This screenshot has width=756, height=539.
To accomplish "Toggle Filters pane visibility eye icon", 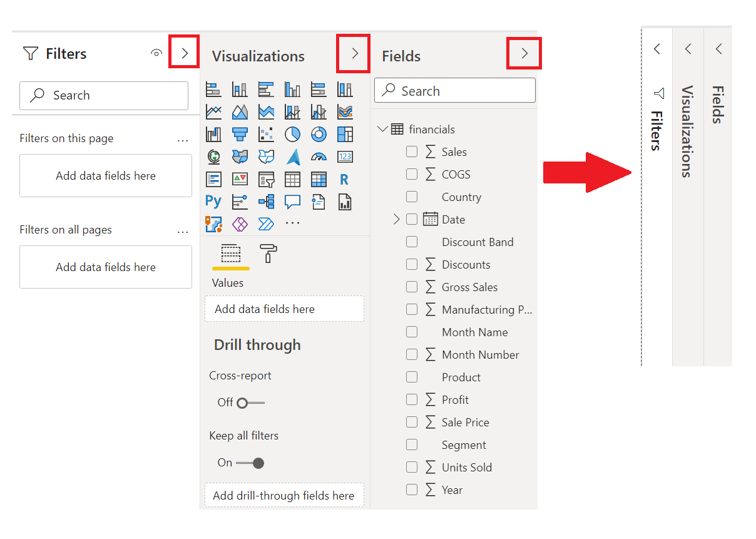I will (x=156, y=53).
